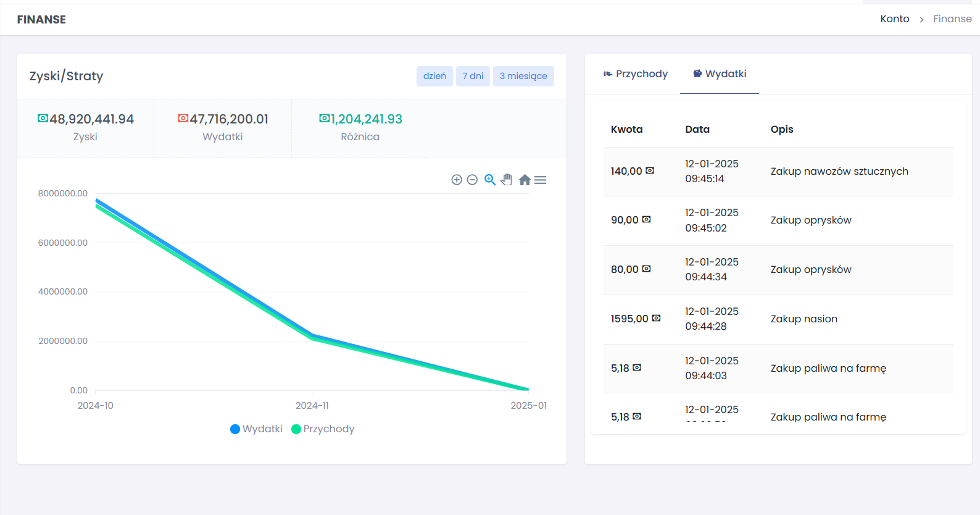Open the chart hamburger export menu
Viewport: 980px width, 515px height.
tap(541, 180)
